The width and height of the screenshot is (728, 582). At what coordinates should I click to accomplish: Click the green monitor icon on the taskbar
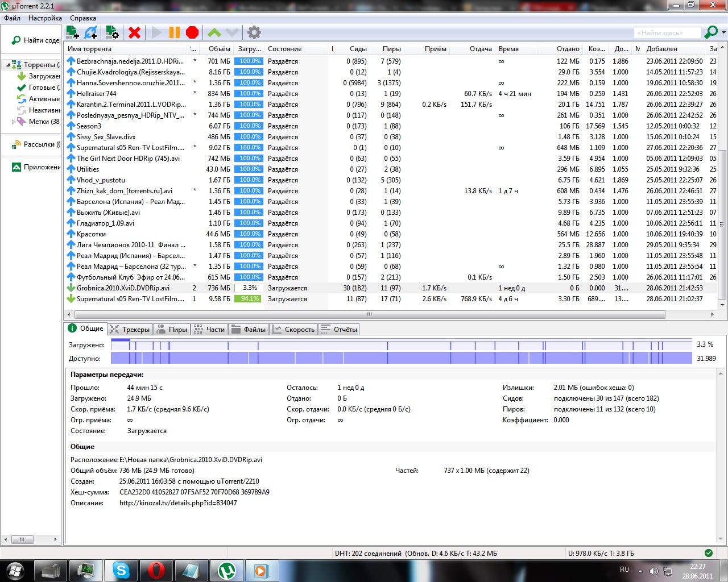[86, 570]
